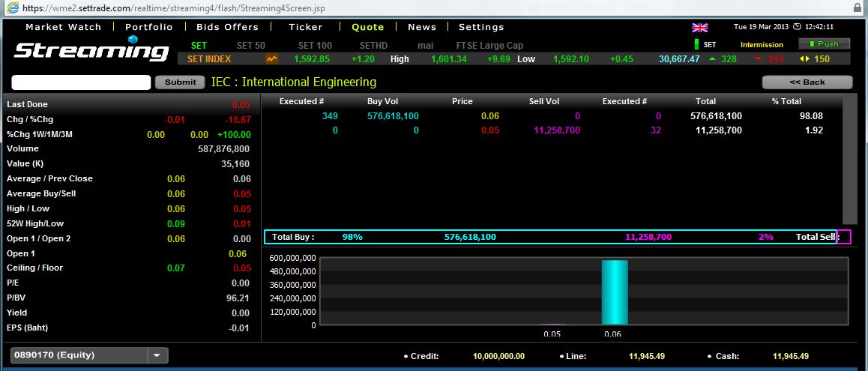
Task: Click the << Back button
Action: pyautogui.click(x=807, y=82)
